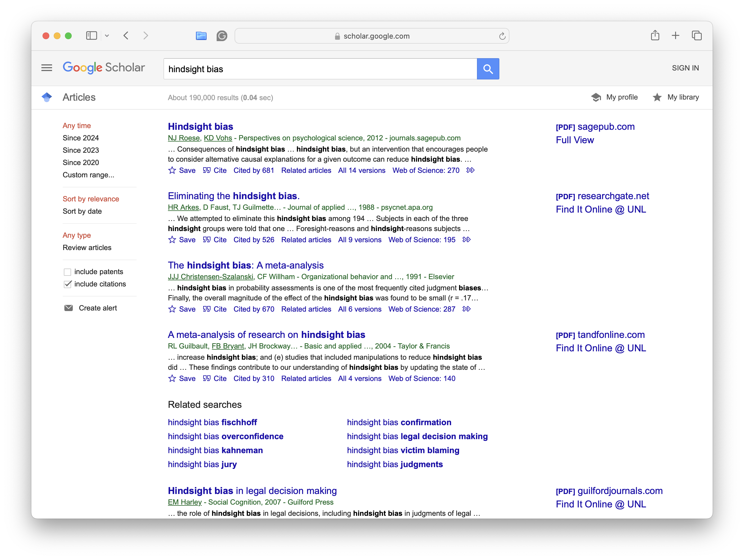Click the blue search magnifier button
Viewport: 744px width, 560px height.
(x=488, y=69)
